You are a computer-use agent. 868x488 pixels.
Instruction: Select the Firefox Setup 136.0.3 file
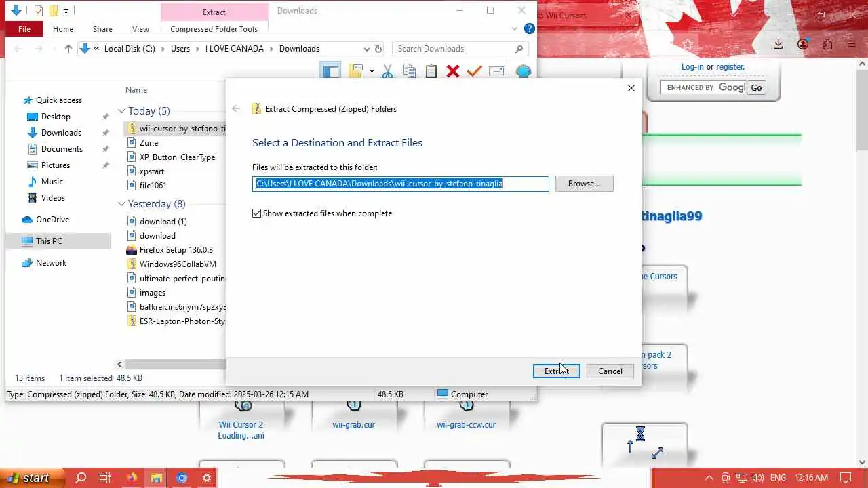[x=176, y=250]
